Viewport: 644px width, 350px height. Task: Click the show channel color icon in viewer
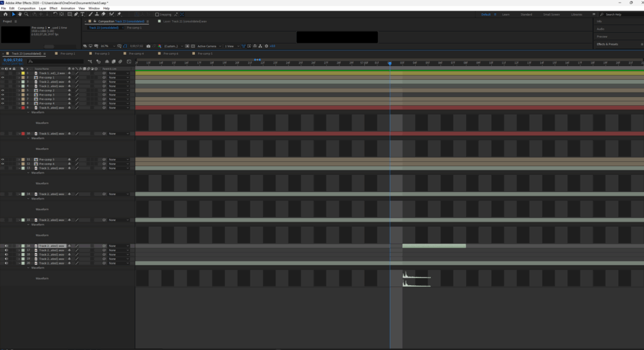(159, 46)
